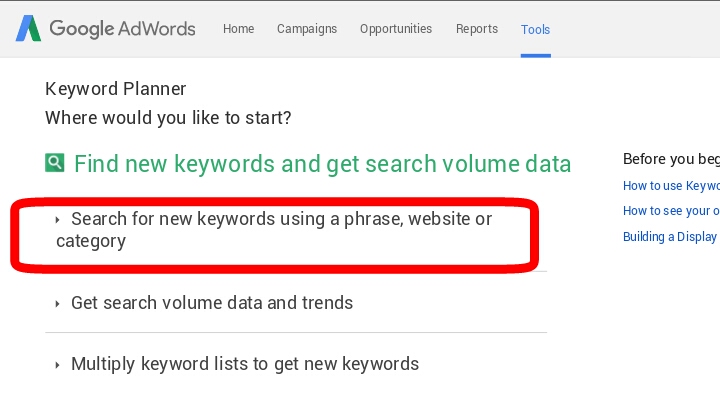Switch to the Campaigns tab
This screenshot has width=720, height=398.
pyautogui.click(x=307, y=29)
